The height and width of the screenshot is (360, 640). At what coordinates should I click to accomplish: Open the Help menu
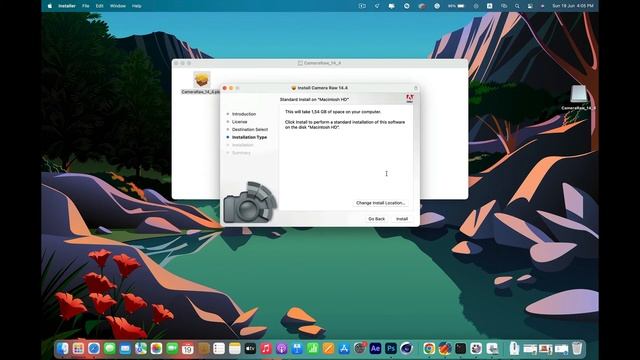tap(137, 6)
